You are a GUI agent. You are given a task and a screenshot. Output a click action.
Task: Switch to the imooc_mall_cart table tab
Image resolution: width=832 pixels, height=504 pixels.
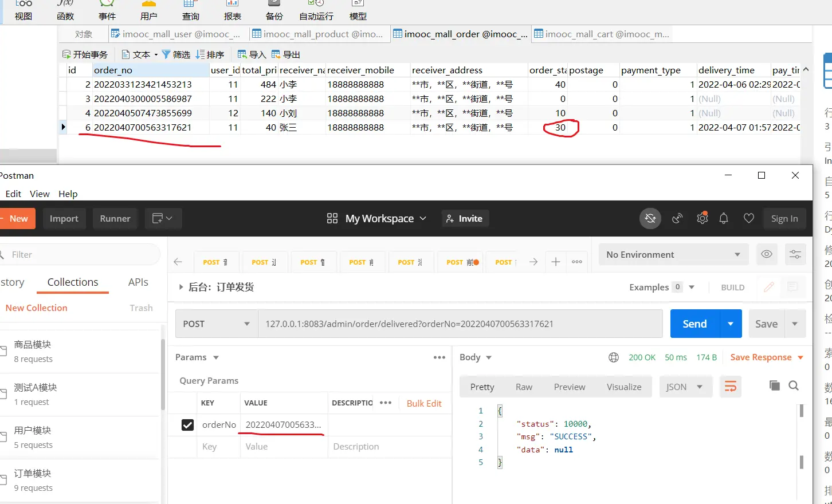click(x=602, y=34)
